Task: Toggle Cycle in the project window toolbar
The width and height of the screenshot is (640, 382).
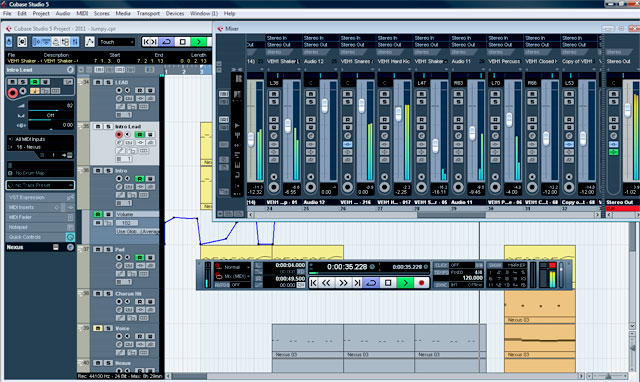Action: pos(166,42)
